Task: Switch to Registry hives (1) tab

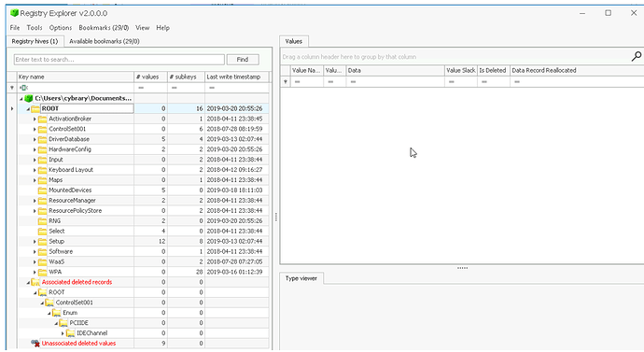Action: click(35, 41)
